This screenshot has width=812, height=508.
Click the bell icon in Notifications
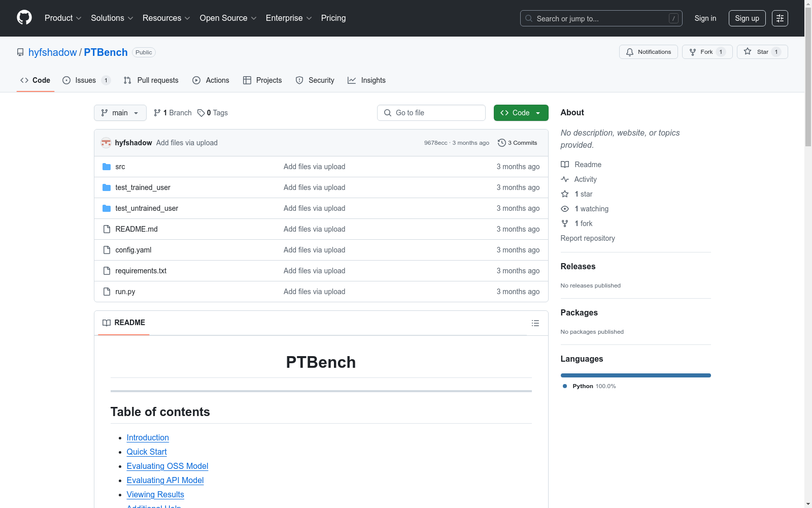pyautogui.click(x=630, y=52)
